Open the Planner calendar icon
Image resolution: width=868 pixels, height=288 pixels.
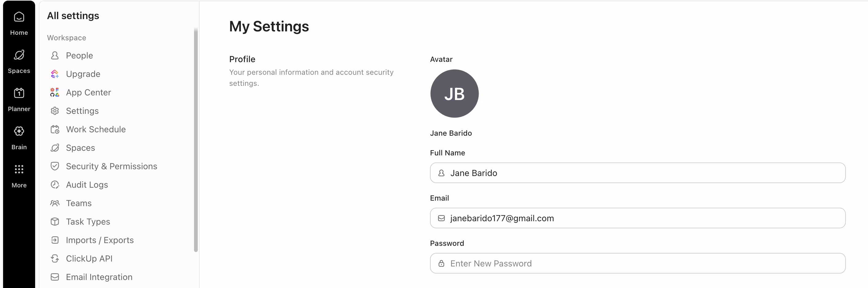[x=19, y=93]
